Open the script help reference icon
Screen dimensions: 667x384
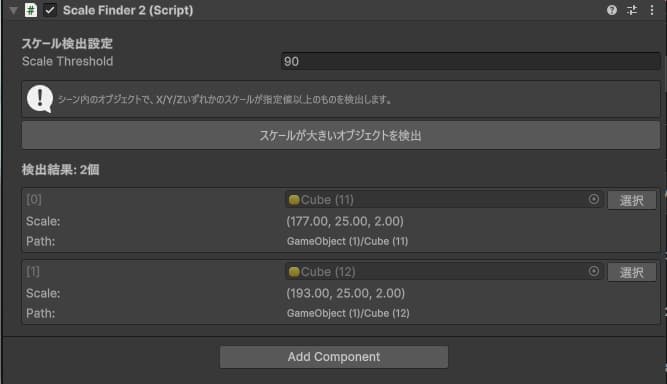coord(612,10)
